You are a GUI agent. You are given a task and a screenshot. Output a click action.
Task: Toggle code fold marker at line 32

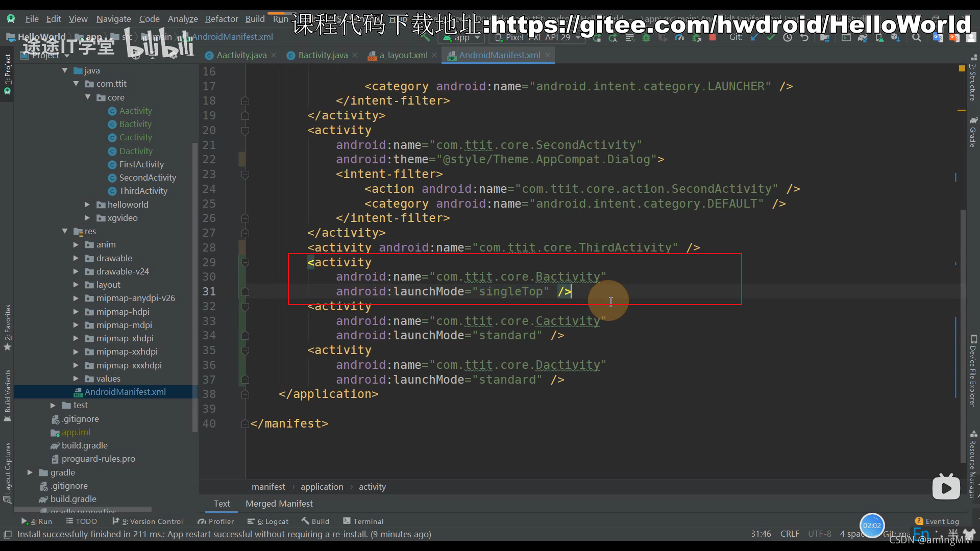[x=245, y=307]
